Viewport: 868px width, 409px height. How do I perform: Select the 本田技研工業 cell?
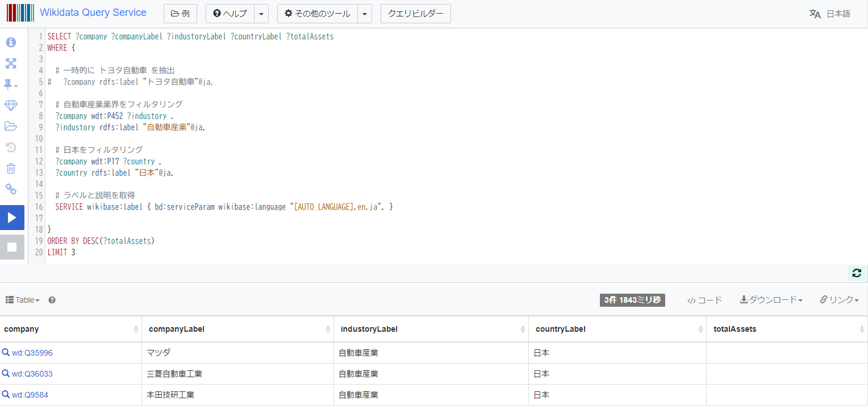click(238, 395)
